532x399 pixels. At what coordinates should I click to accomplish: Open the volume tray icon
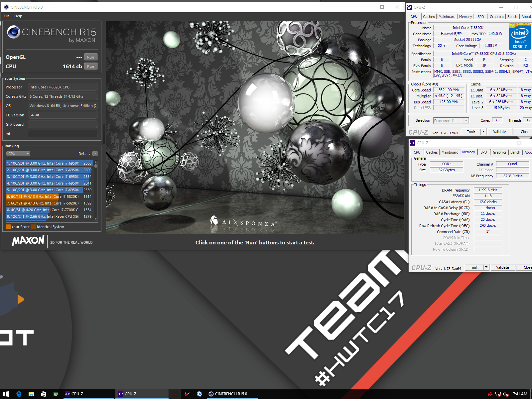click(506, 394)
